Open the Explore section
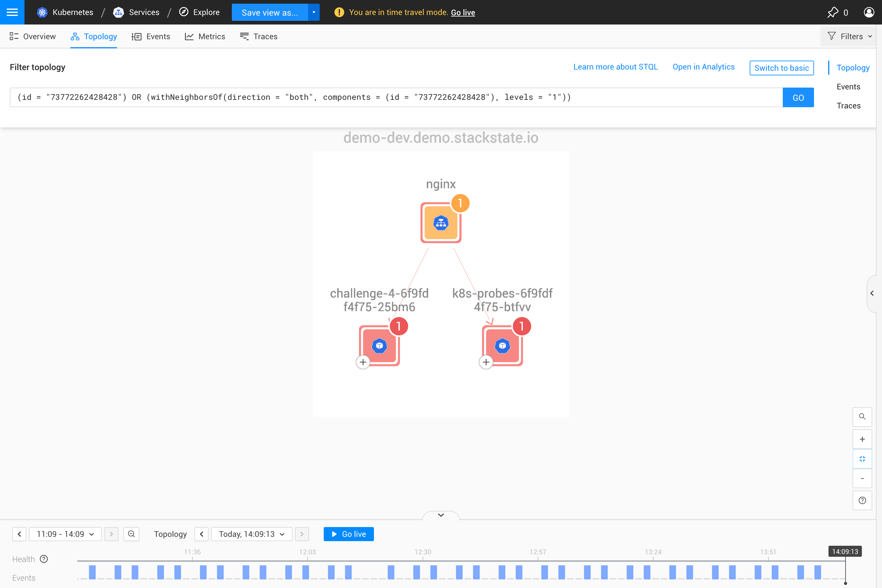 199,12
